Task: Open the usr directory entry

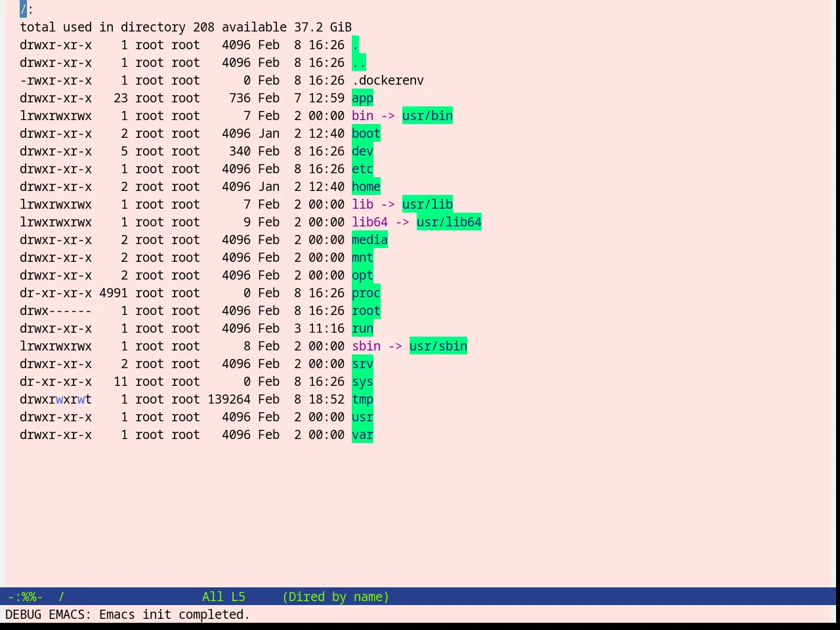Action: tap(362, 417)
